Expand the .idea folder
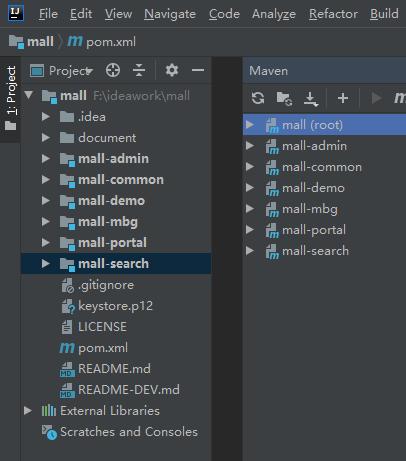This screenshot has height=461, width=406. pos(46,117)
